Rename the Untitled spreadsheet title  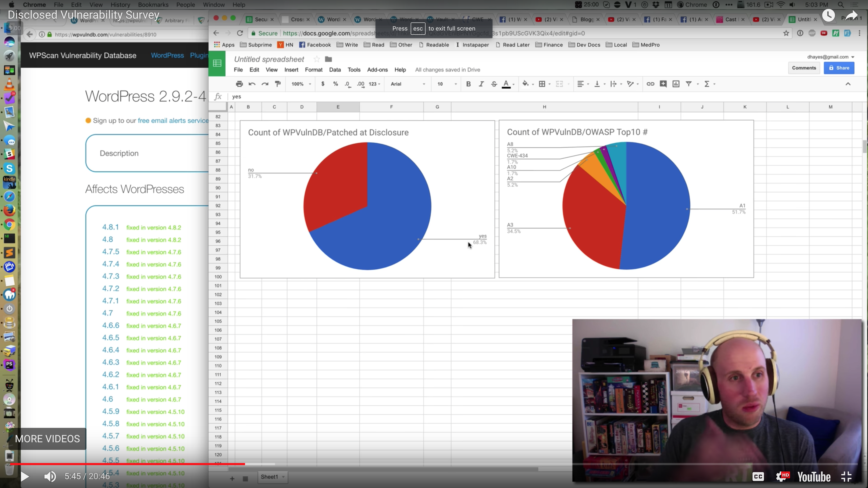click(x=269, y=59)
